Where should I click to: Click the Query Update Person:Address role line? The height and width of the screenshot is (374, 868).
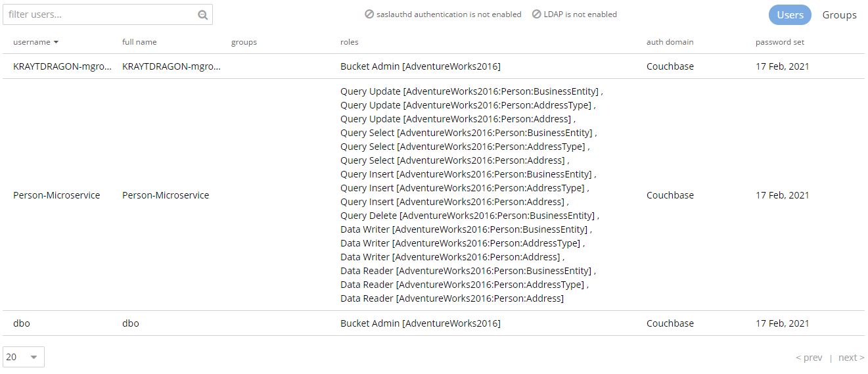455,119
